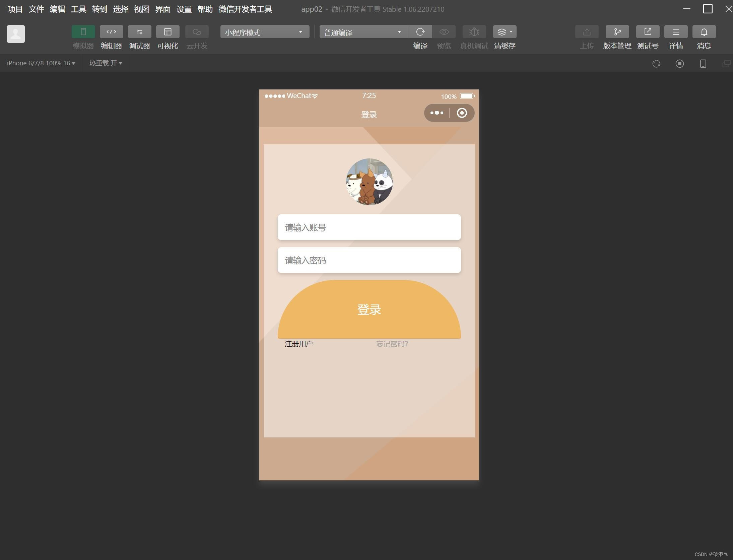
Task: Click the mini program close target icon
Action: point(462,113)
